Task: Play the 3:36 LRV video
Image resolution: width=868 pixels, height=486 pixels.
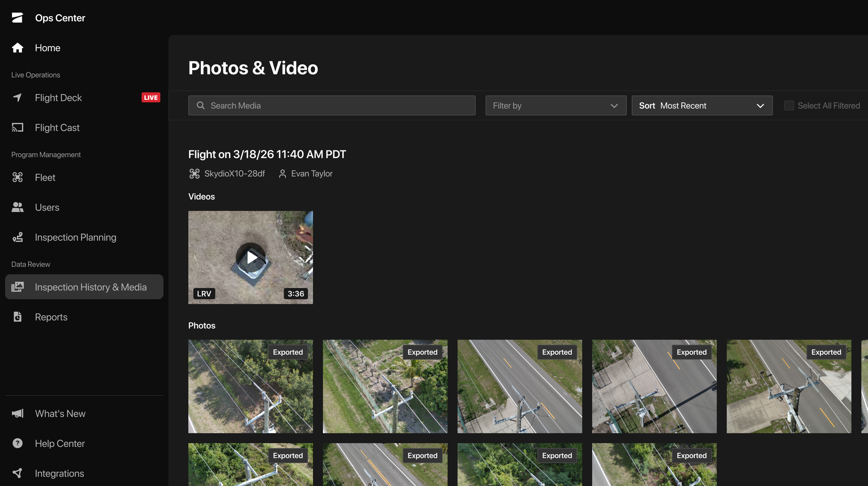Action: tap(250, 258)
